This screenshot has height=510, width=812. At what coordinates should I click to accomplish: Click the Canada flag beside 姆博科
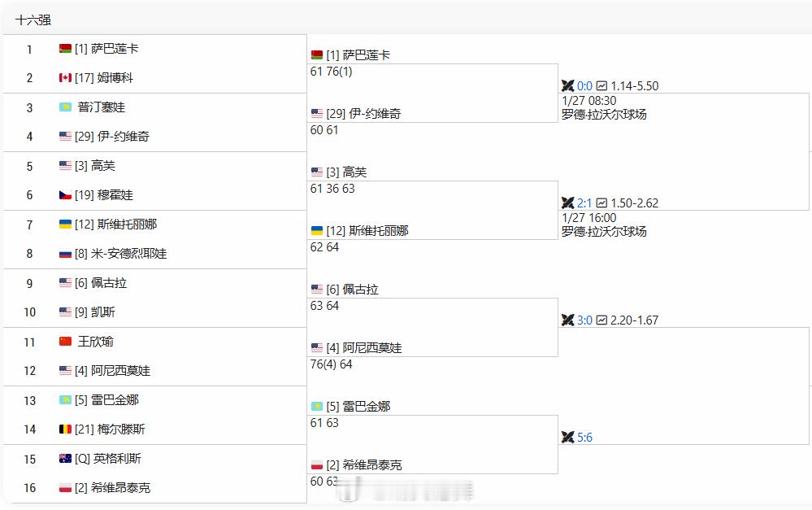pyautogui.click(x=67, y=78)
